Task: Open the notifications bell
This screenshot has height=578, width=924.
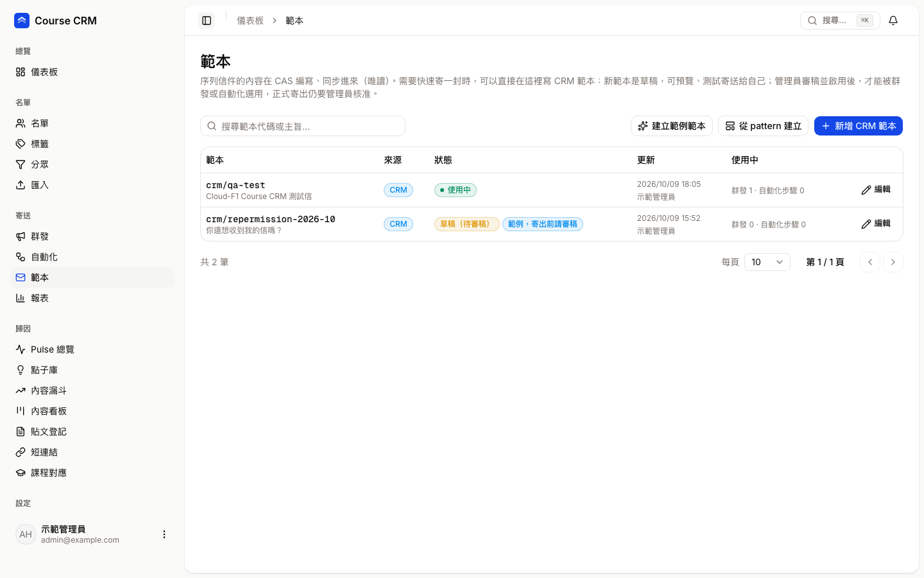Action: pos(893,21)
